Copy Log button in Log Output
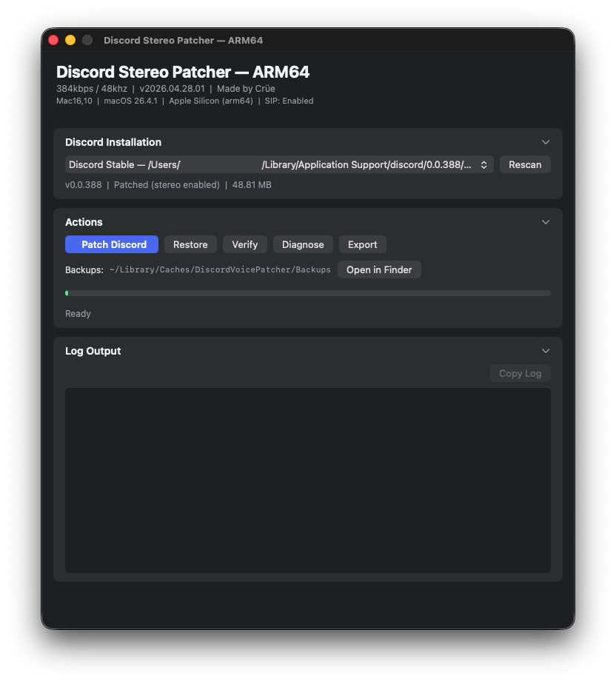This screenshot has width=616, height=684. (520, 373)
